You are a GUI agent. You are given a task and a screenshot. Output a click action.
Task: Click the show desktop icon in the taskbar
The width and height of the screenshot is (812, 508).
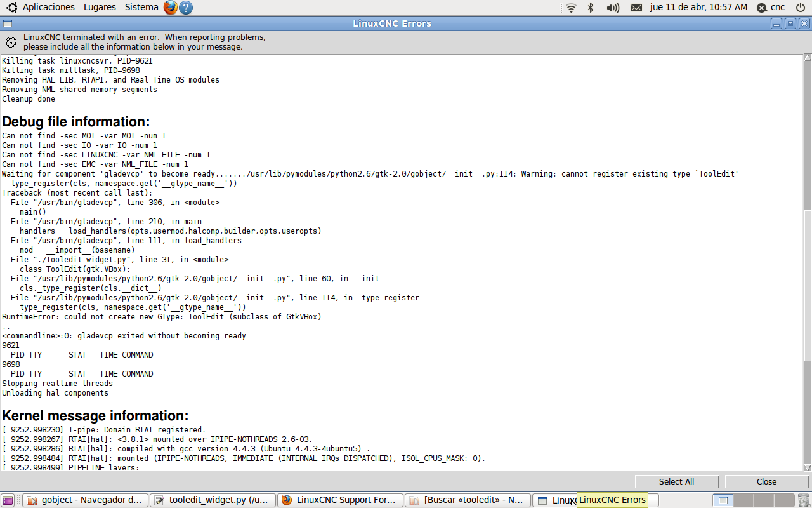(8, 500)
